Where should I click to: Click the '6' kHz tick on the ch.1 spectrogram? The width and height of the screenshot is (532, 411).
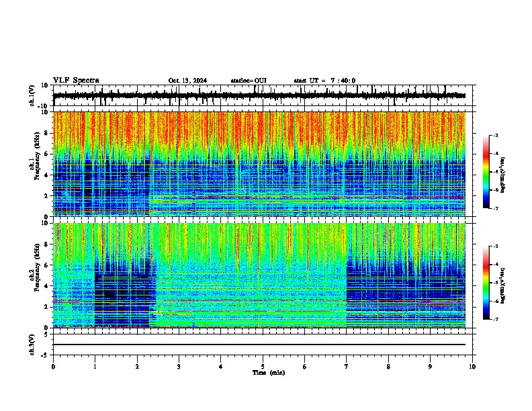(47, 154)
